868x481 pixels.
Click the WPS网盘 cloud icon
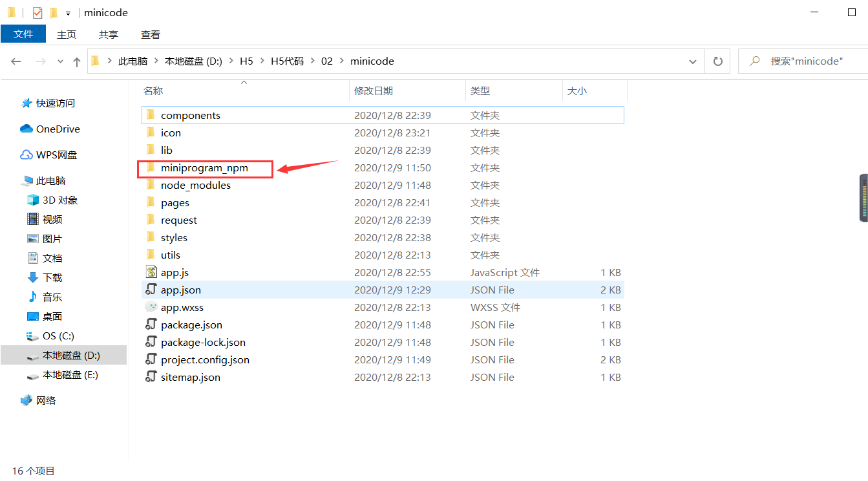26,155
